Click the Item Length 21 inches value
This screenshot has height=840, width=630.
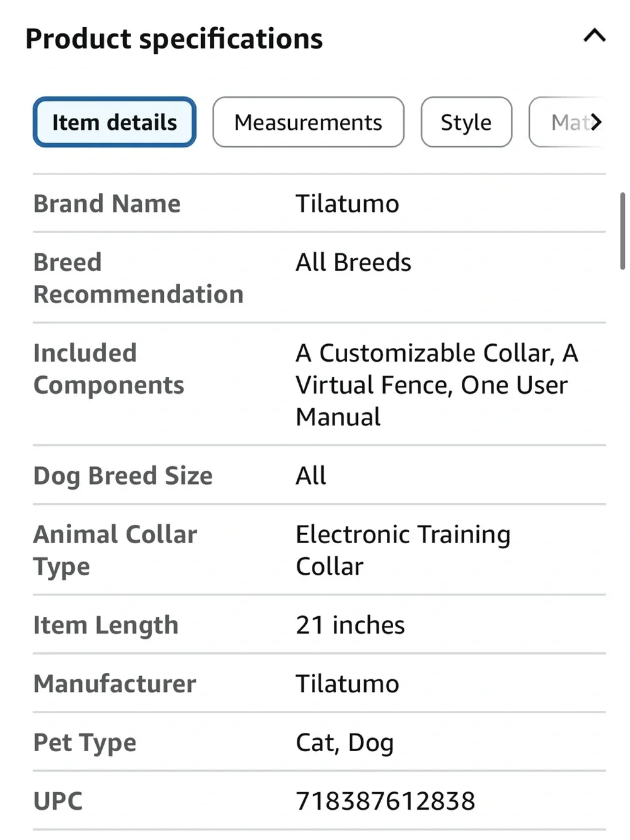coord(350,625)
